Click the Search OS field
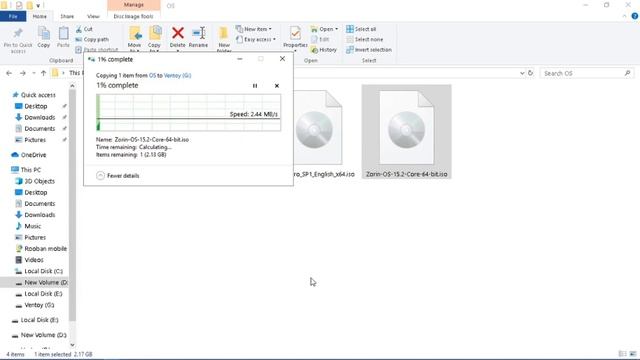The image size is (640, 360). click(x=587, y=73)
